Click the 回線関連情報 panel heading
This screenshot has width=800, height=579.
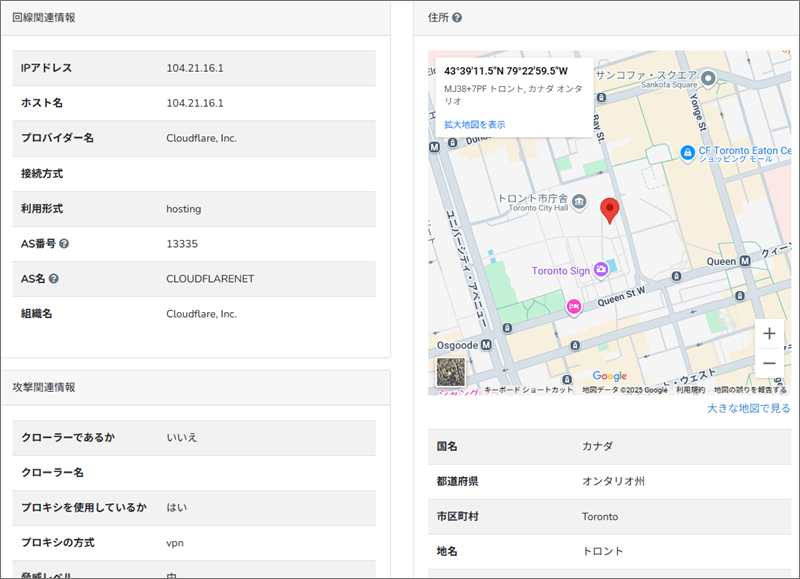[44, 18]
